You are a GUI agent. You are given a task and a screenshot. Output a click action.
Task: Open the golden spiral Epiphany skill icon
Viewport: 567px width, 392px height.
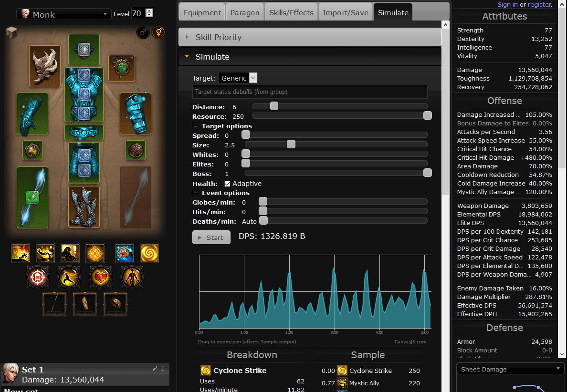[149, 253]
